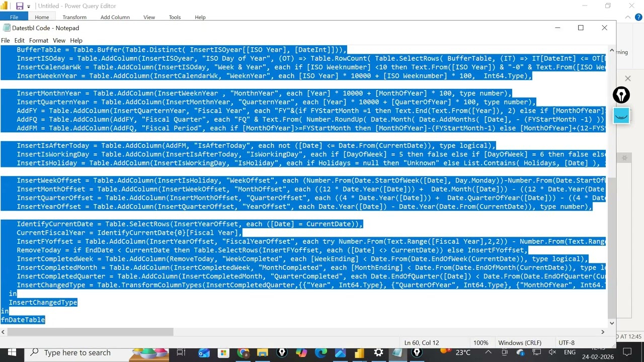Open Notepad Help menu
Image resolution: width=644 pixels, height=362 pixels.
point(76,40)
